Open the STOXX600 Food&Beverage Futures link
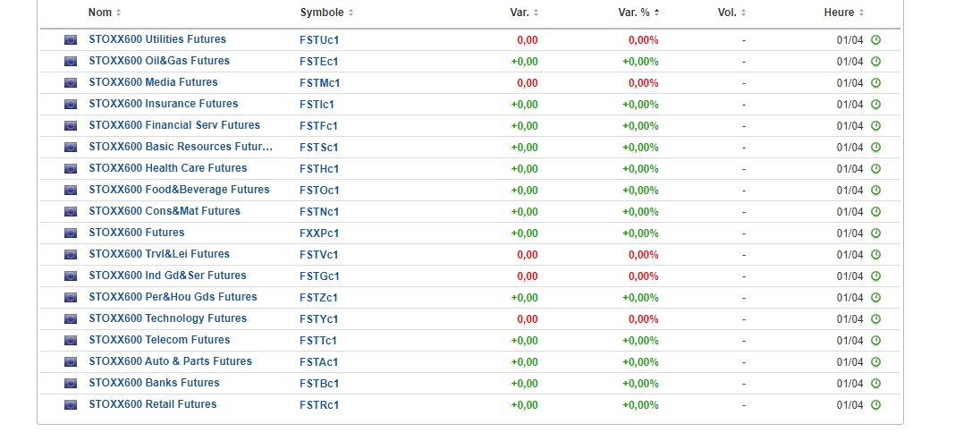The width and height of the screenshot is (980, 441). [x=179, y=190]
